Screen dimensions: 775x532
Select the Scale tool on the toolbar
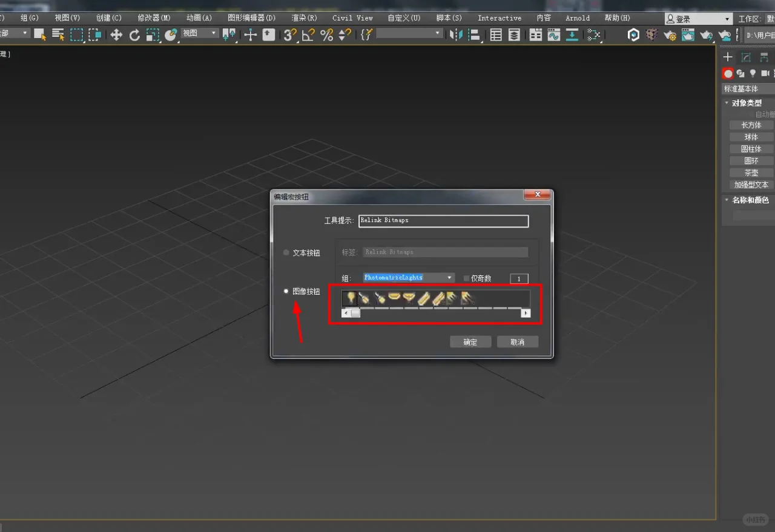pos(153,34)
